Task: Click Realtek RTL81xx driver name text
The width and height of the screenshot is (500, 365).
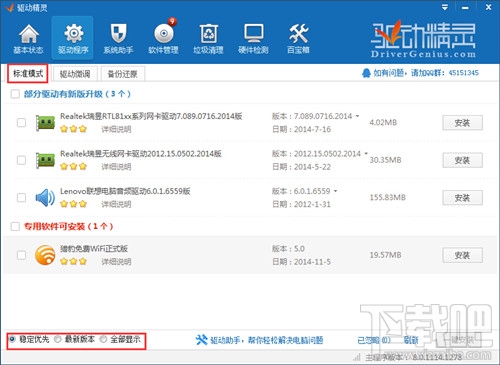Action: [x=151, y=116]
